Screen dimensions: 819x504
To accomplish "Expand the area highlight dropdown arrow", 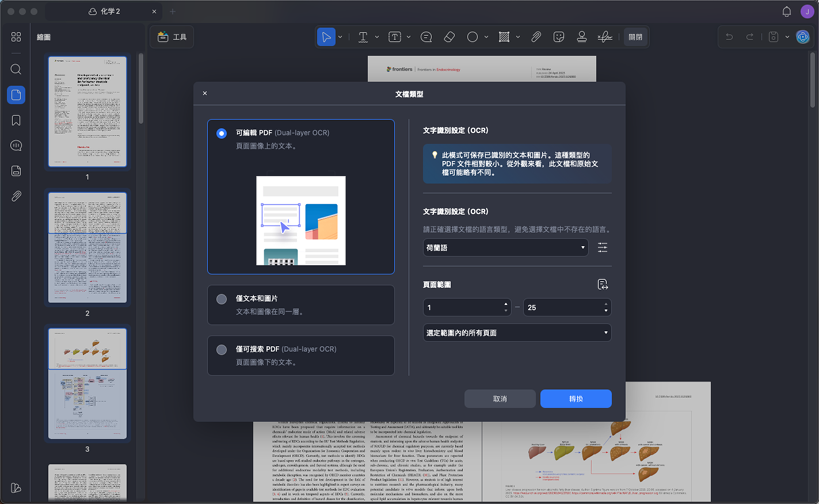I will click(518, 37).
